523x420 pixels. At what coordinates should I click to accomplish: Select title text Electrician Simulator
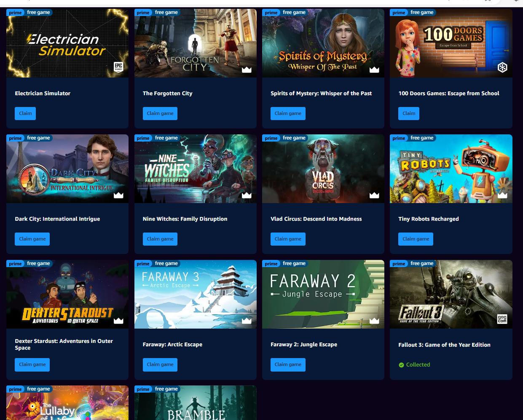coord(43,94)
